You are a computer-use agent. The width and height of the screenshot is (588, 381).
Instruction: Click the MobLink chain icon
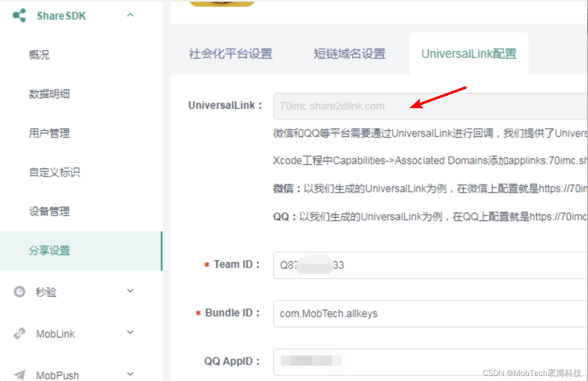tap(20, 333)
